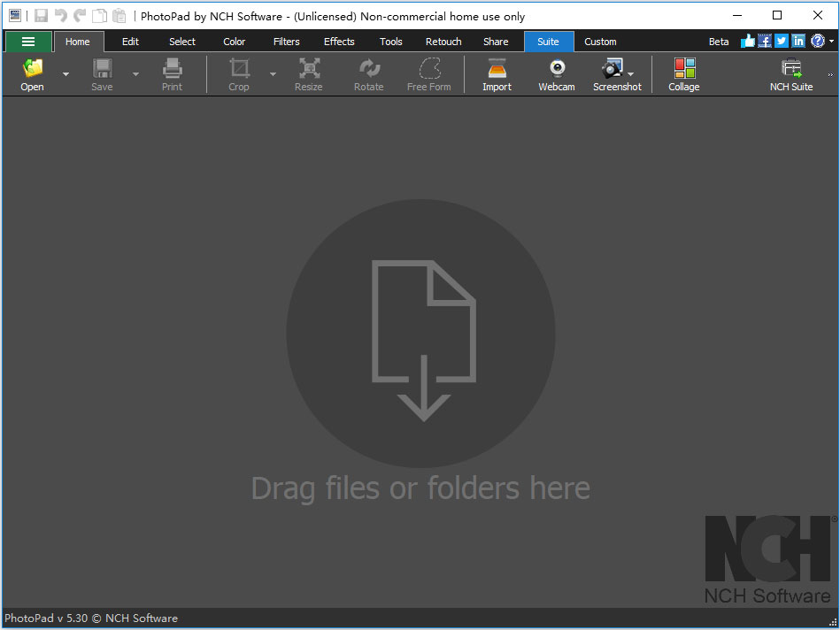The height and width of the screenshot is (630, 840).
Task: Switch to the Select tab
Action: (182, 42)
